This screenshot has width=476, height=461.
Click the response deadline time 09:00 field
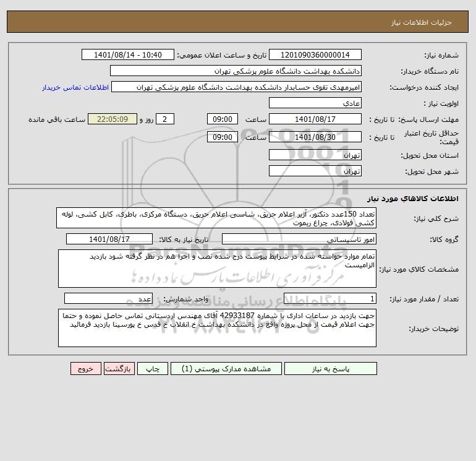(x=222, y=119)
